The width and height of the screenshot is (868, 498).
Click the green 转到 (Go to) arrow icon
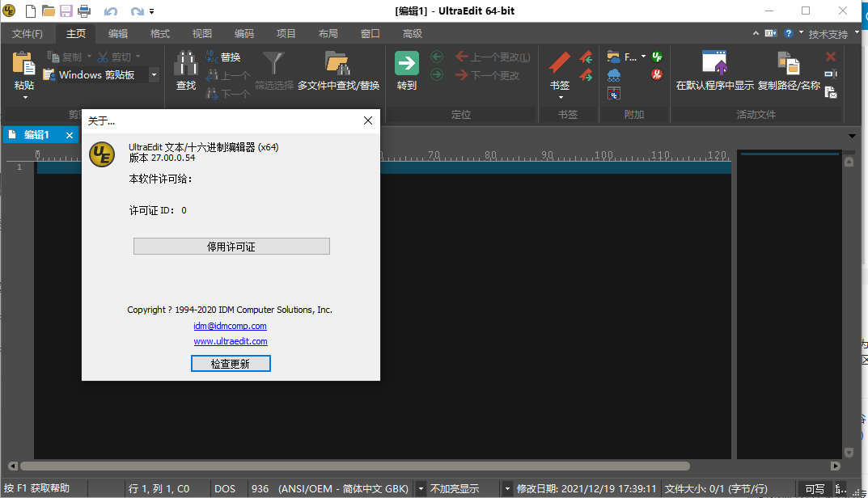[x=407, y=63]
